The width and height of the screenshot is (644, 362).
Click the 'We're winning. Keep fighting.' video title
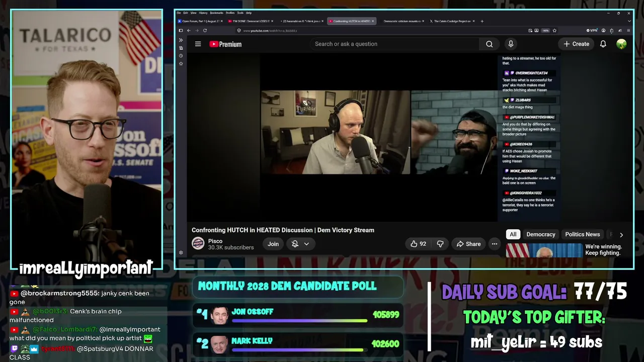604,250
